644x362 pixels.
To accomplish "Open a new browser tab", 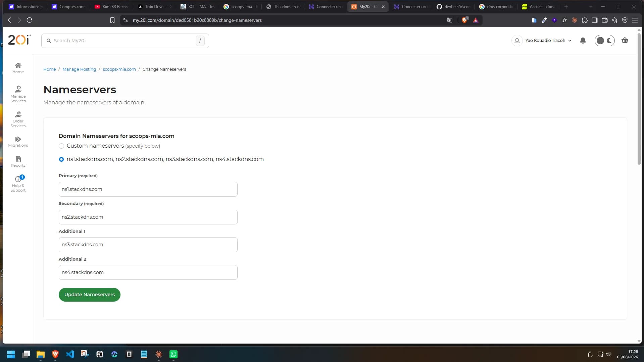I will [x=566, y=7].
